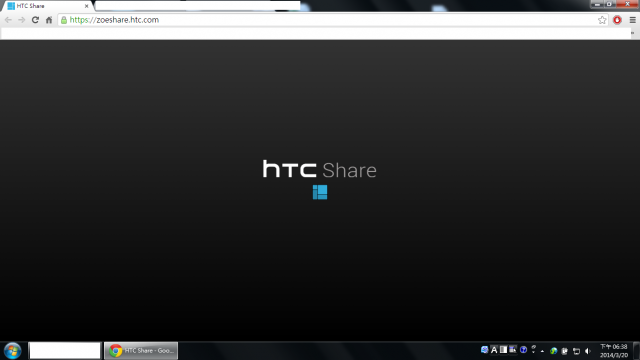Bookmark this page with the star
This screenshot has height=360, width=640.
602,20
